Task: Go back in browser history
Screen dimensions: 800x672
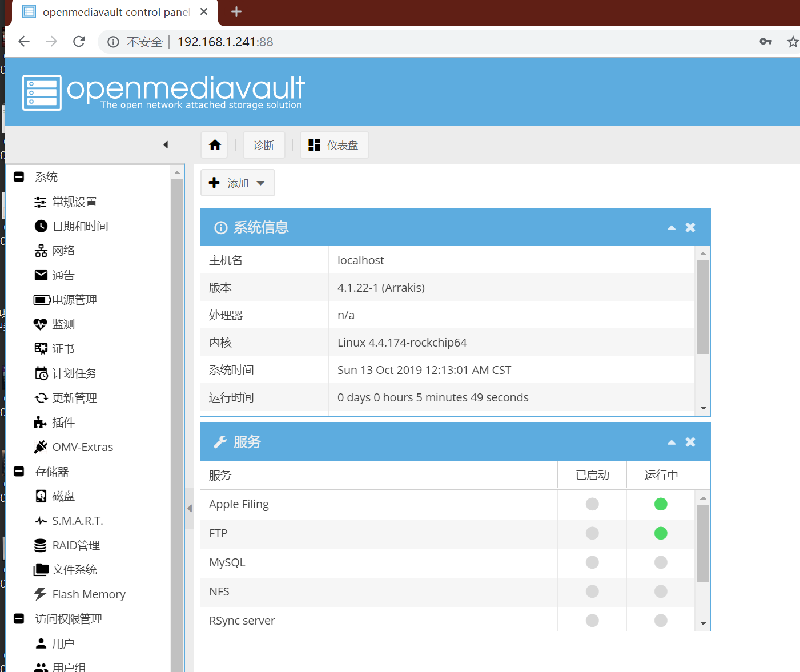Action: coord(24,42)
